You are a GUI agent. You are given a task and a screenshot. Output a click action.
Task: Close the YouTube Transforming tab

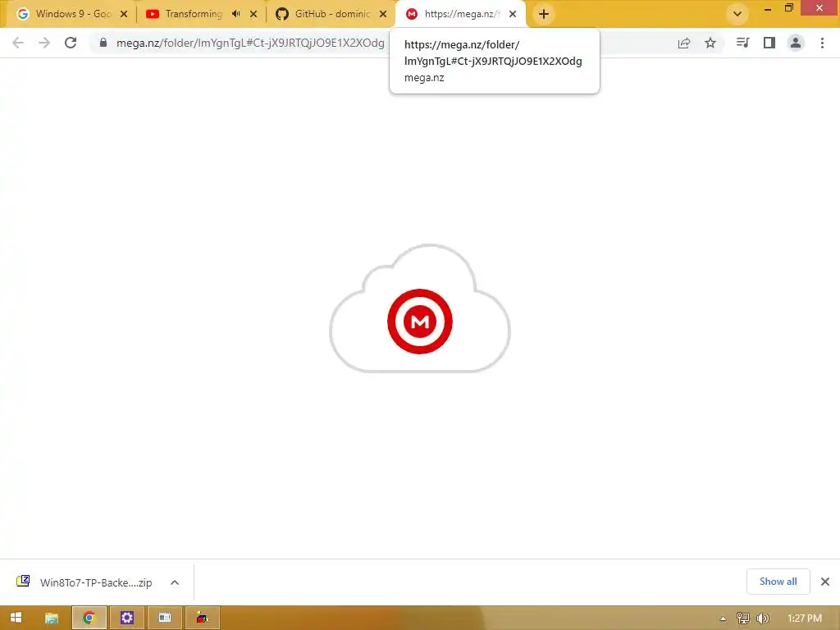(x=253, y=14)
